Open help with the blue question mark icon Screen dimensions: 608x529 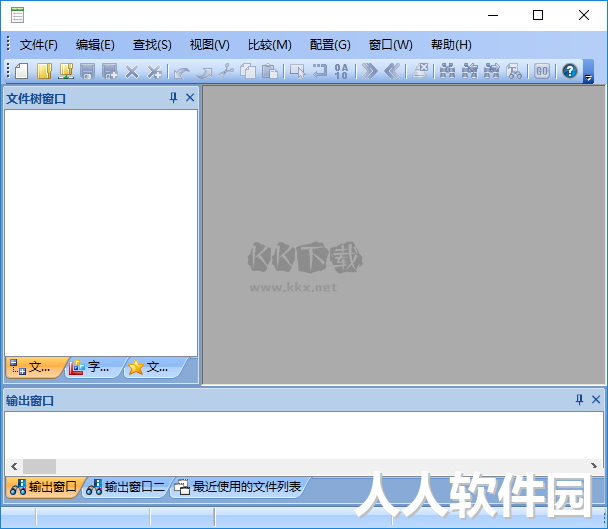click(570, 71)
